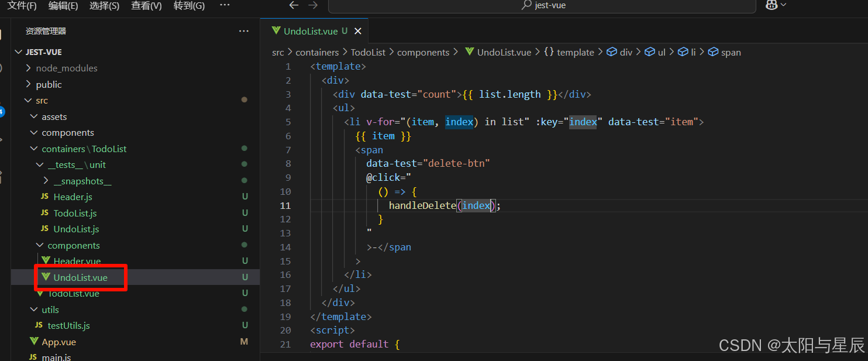Open the 转到(G) menu

190,5
